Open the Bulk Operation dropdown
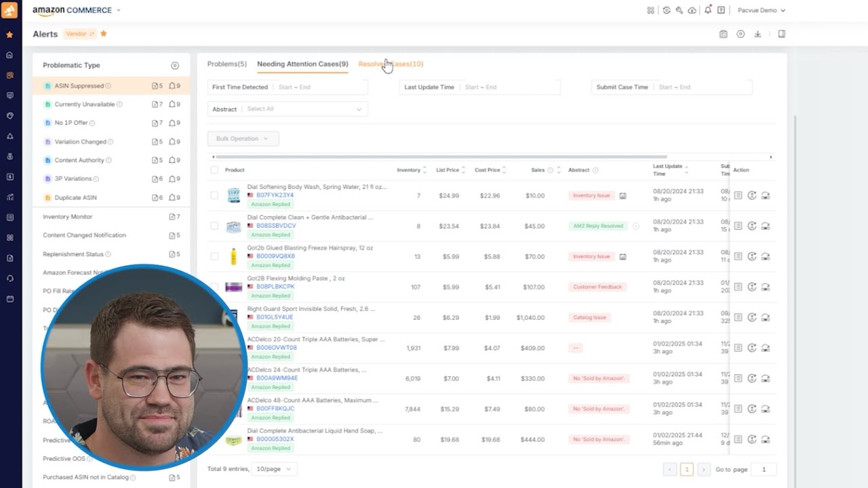 click(243, 139)
